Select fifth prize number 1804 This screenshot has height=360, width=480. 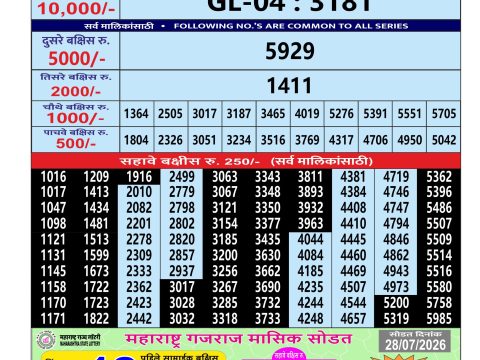(x=136, y=140)
